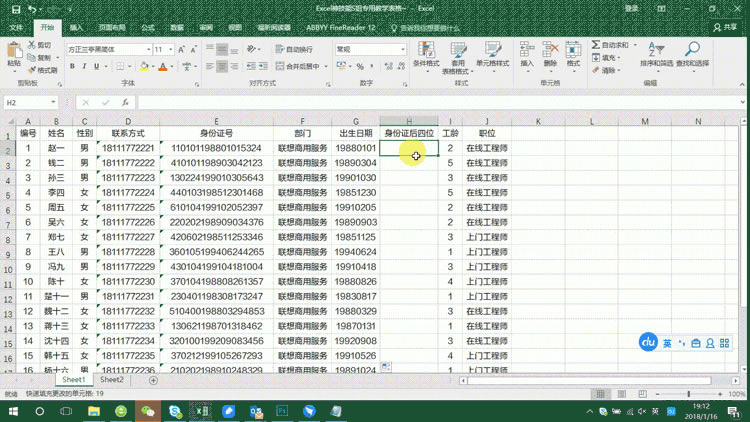This screenshot has width=750, height=422.
Task: Toggle Wrap Text (自动换行)
Action: (294, 49)
